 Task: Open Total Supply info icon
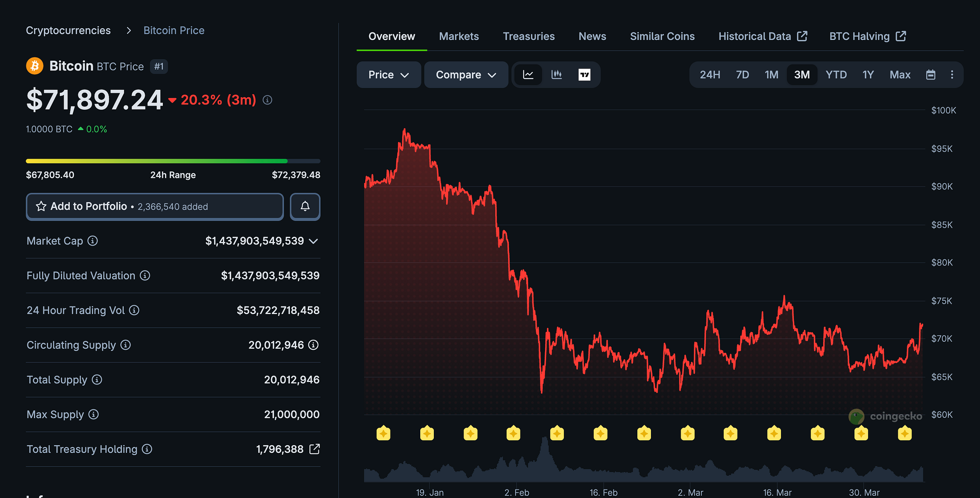pos(97,380)
